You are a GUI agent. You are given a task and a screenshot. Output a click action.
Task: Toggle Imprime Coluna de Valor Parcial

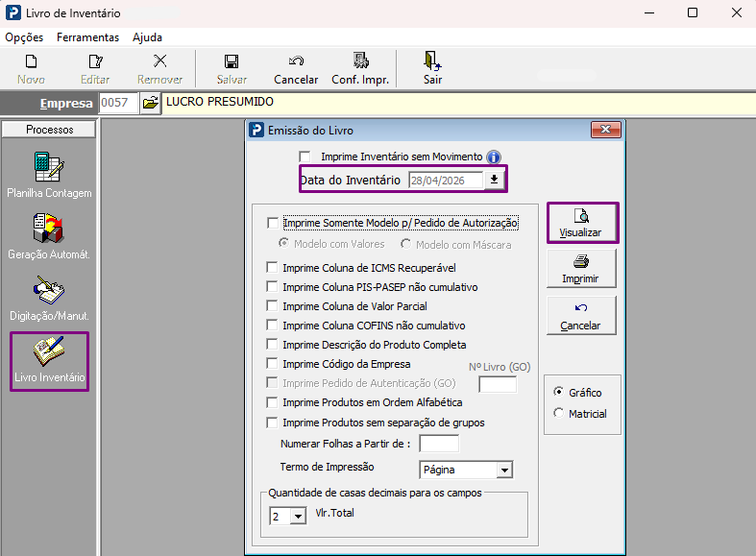tap(272, 306)
